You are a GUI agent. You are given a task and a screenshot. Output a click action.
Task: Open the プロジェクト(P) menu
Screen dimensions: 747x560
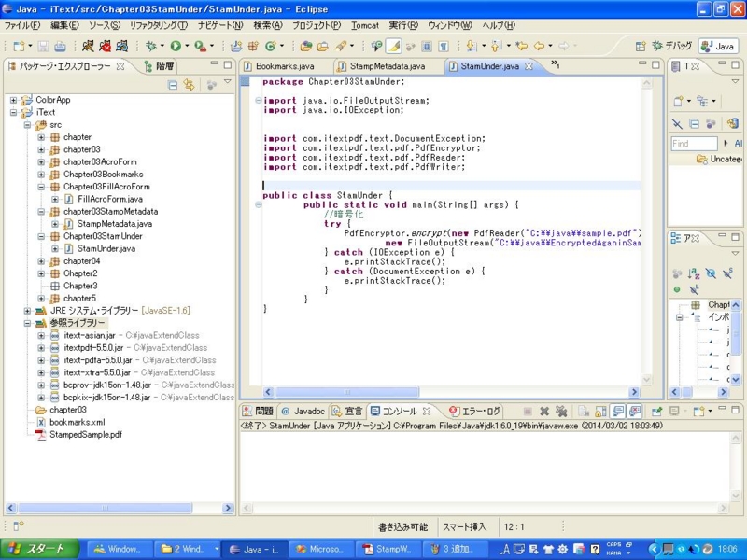click(x=317, y=25)
